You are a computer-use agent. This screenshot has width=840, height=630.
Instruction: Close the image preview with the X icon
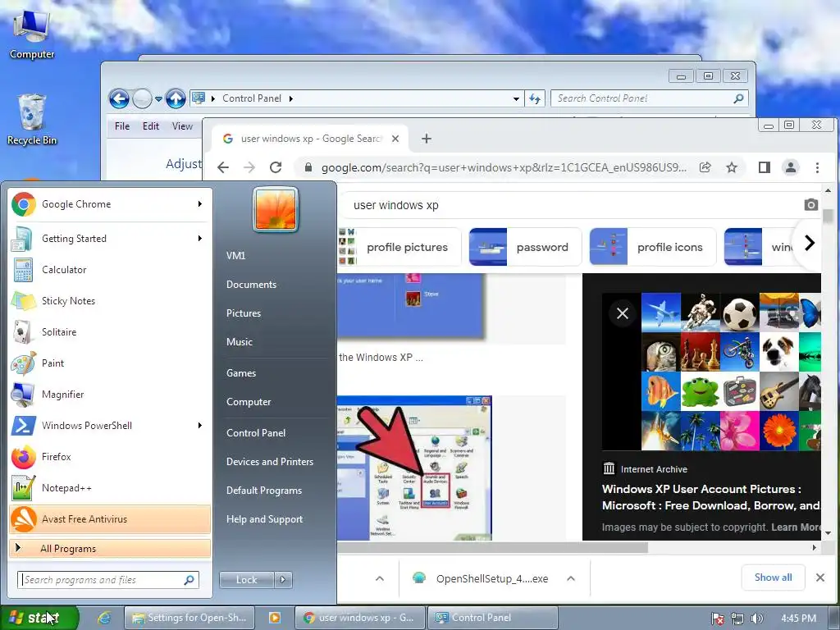[623, 313]
